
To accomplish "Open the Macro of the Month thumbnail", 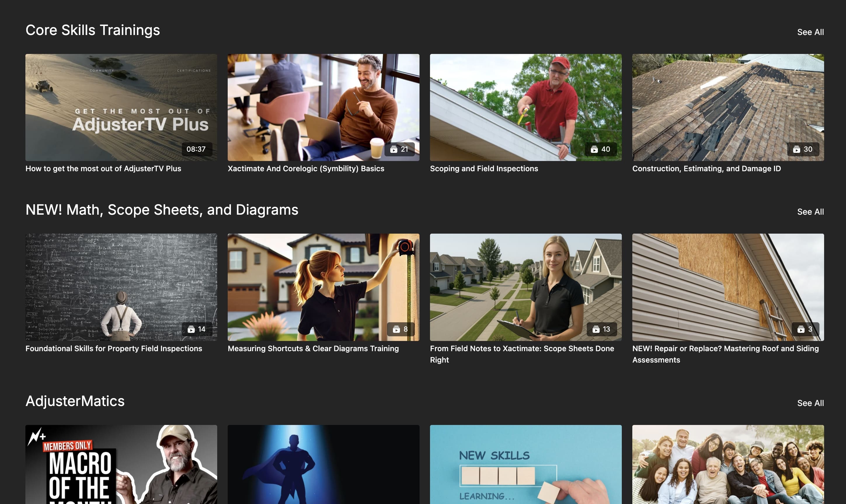I will coord(121,464).
